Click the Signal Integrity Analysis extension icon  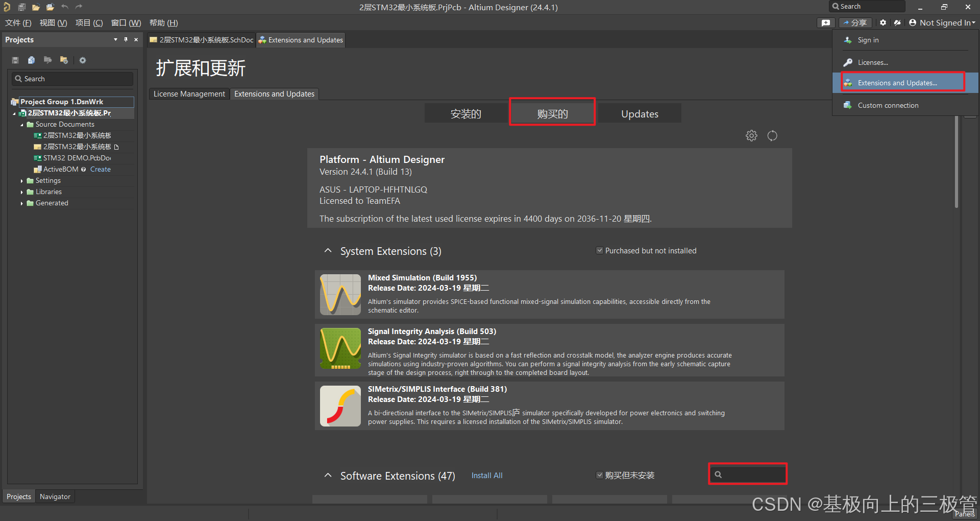point(340,348)
